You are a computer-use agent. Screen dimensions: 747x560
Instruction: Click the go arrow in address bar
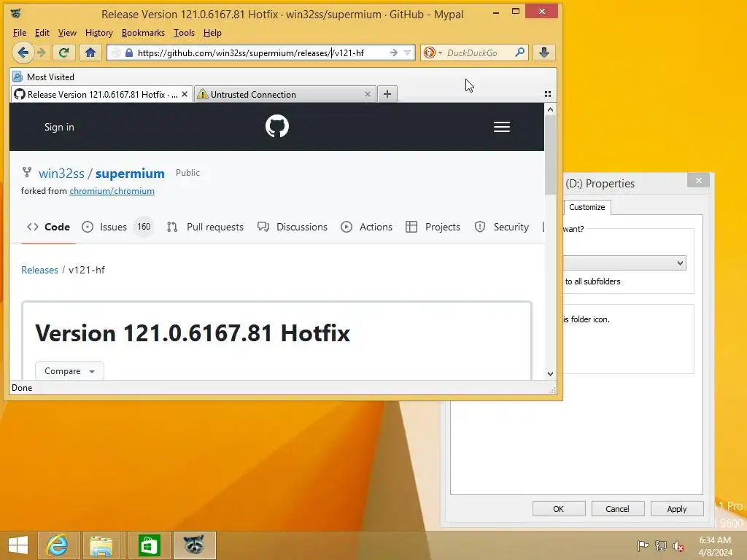click(393, 52)
